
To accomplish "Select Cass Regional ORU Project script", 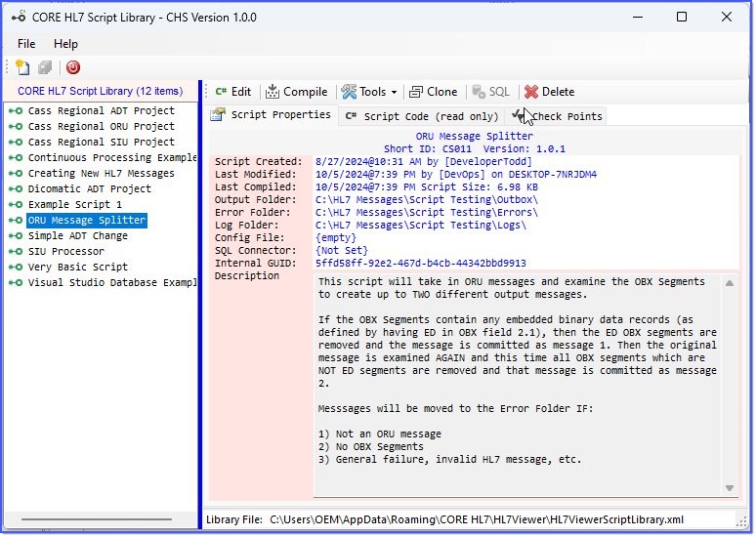I will click(x=102, y=126).
